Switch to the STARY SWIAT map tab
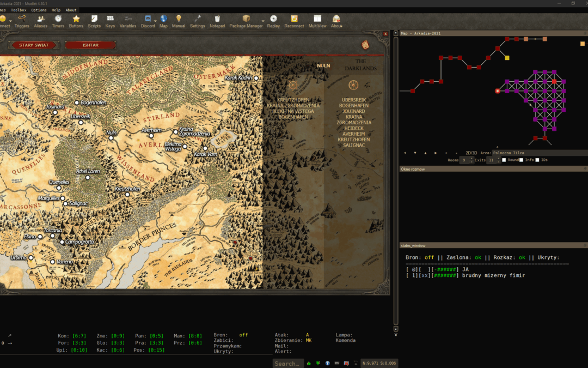Screen dimensions: 588x368 click(34, 45)
